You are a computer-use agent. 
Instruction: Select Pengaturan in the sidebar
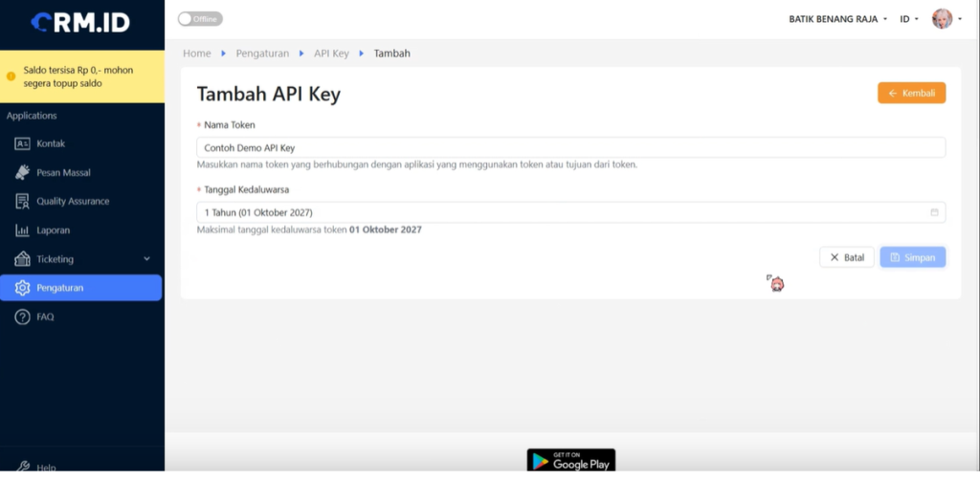pos(81,288)
